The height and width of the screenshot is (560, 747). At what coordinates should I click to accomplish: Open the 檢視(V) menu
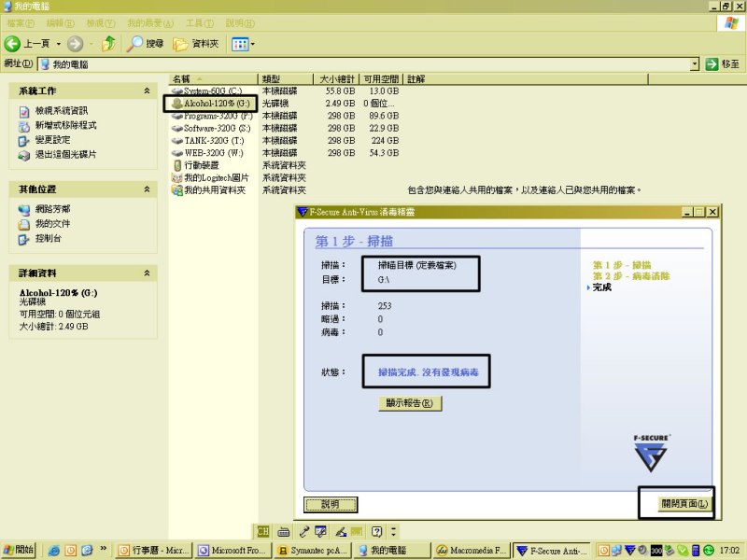coord(101,22)
